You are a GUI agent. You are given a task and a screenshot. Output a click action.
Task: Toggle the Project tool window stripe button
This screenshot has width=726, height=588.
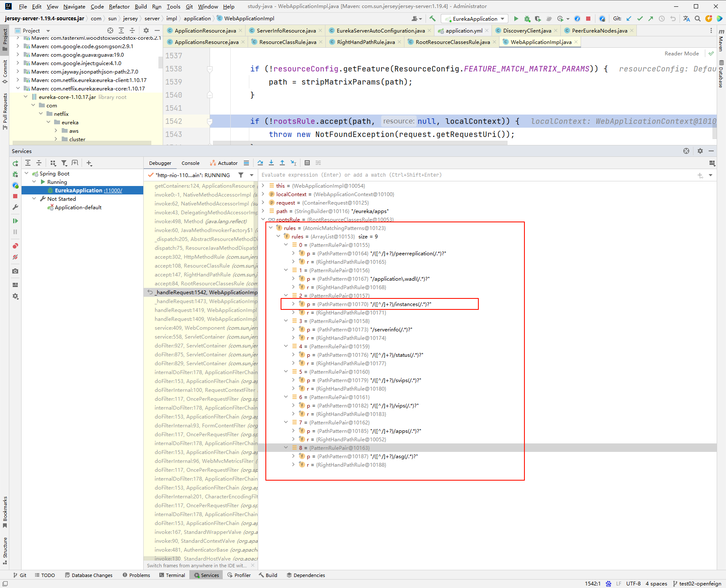5,39
